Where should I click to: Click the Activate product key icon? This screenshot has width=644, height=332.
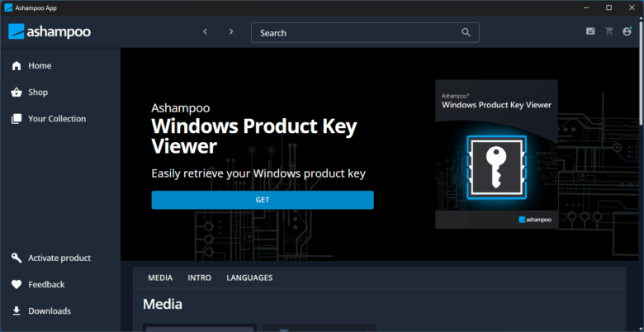pyautogui.click(x=17, y=258)
